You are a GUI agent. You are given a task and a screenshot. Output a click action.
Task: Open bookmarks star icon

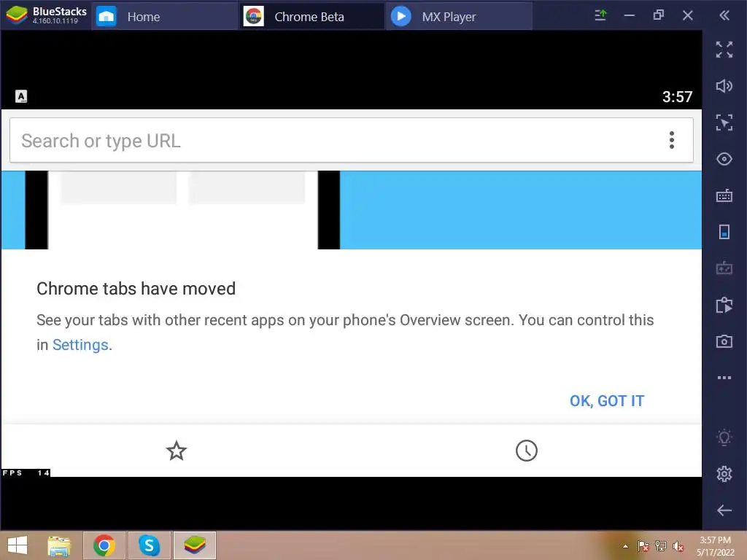tap(177, 451)
